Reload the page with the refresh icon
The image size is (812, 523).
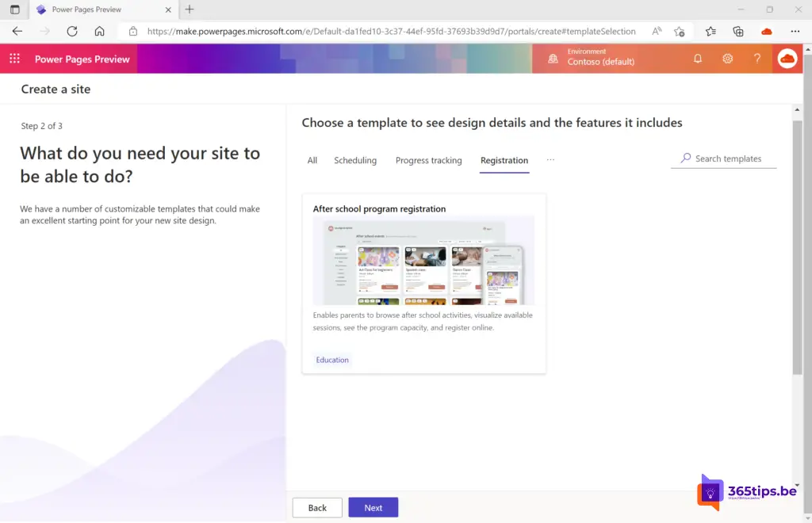(72, 31)
